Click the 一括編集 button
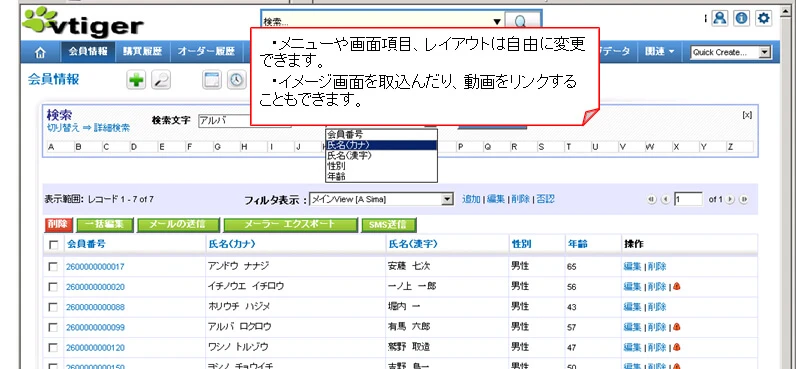The image size is (796, 369). point(105,224)
